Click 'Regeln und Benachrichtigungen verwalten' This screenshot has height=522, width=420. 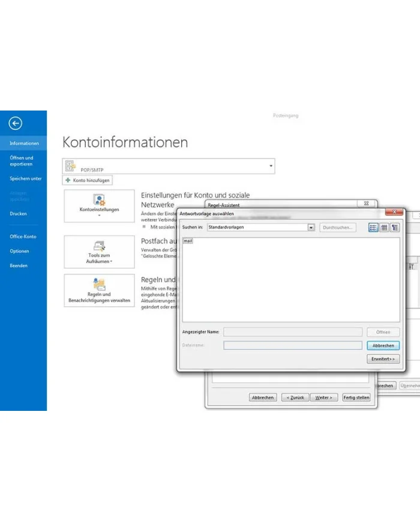(99, 291)
